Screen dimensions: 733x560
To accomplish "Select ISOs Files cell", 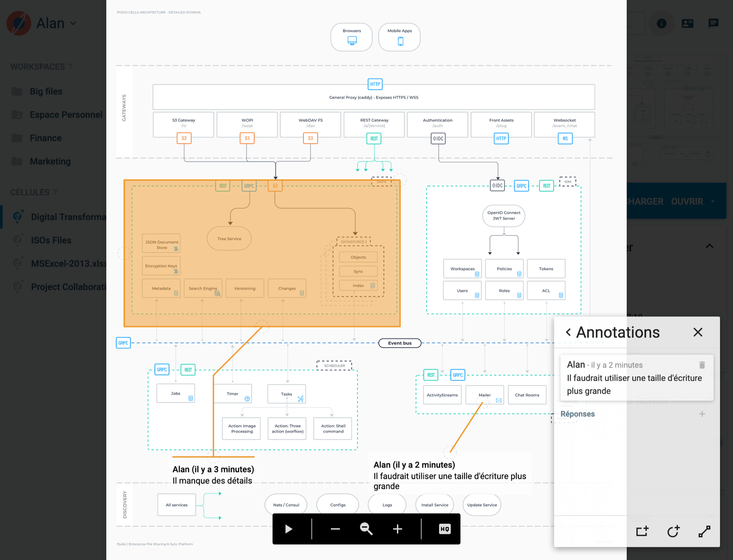I will [x=51, y=240].
